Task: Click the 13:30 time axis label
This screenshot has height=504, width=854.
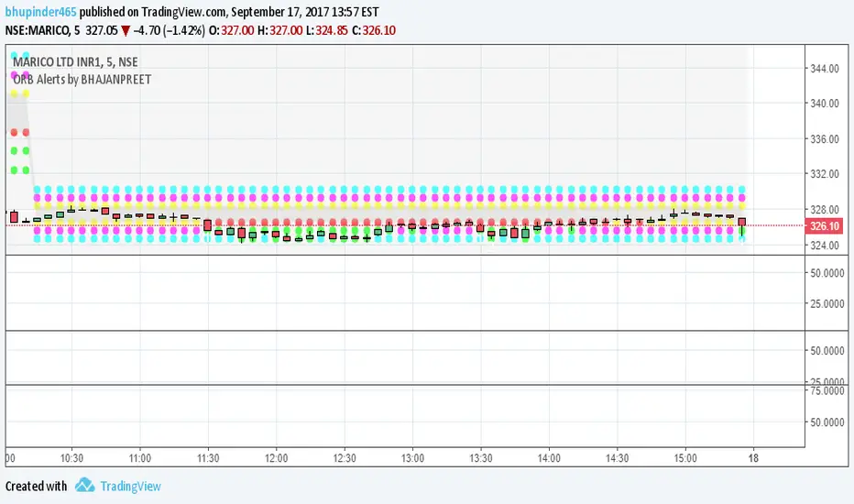Action: point(481,458)
